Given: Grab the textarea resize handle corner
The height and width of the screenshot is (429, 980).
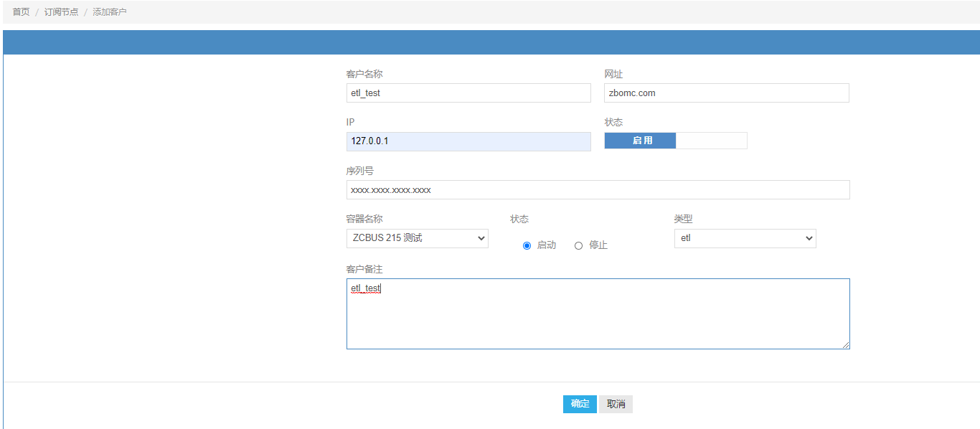Looking at the screenshot, I should click(x=846, y=345).
